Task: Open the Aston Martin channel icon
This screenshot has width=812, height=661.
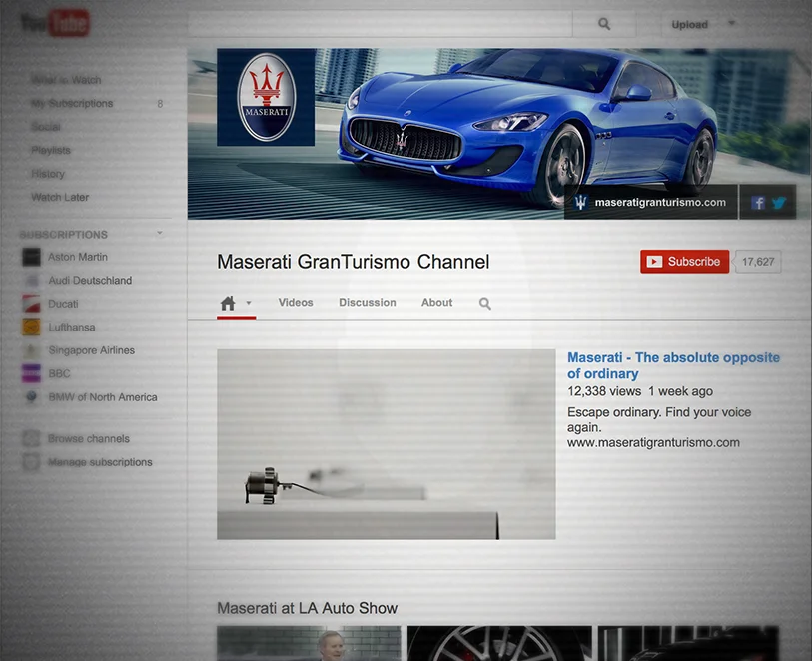Action: click(x=31, y=257)
